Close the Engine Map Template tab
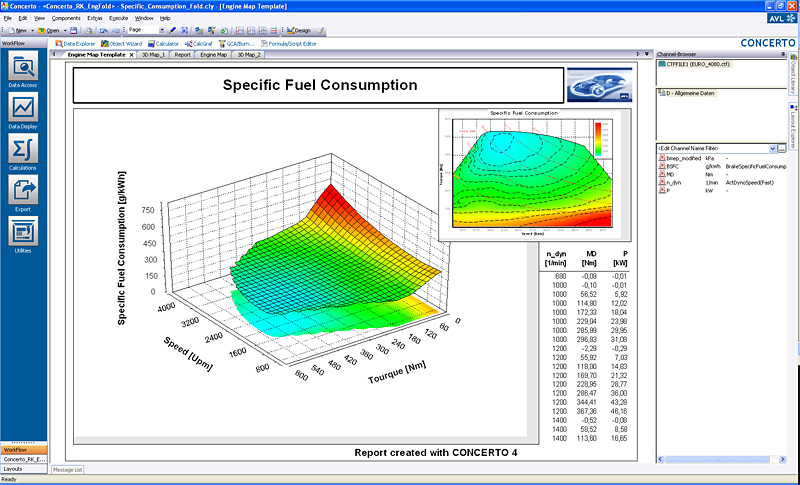The image size is (800, 485). (131, 55)
